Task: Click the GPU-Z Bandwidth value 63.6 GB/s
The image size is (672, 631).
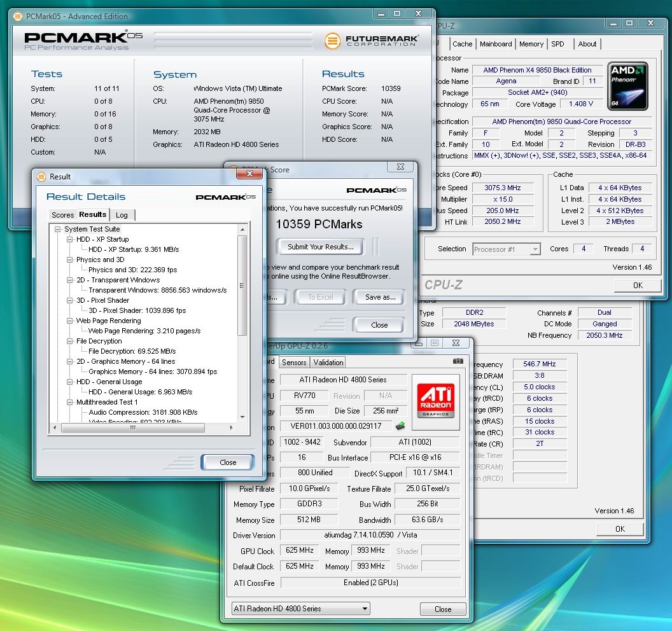Action: tap(427, 520)
